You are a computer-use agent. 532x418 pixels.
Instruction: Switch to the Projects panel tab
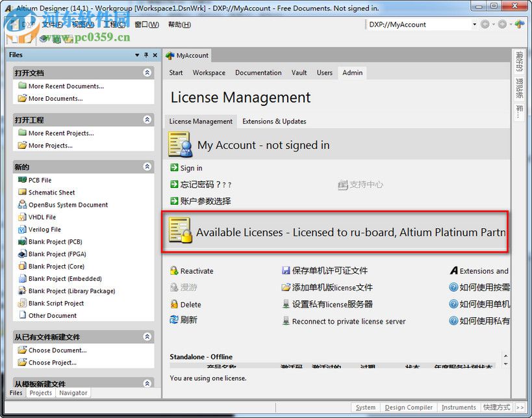(40, 393)
